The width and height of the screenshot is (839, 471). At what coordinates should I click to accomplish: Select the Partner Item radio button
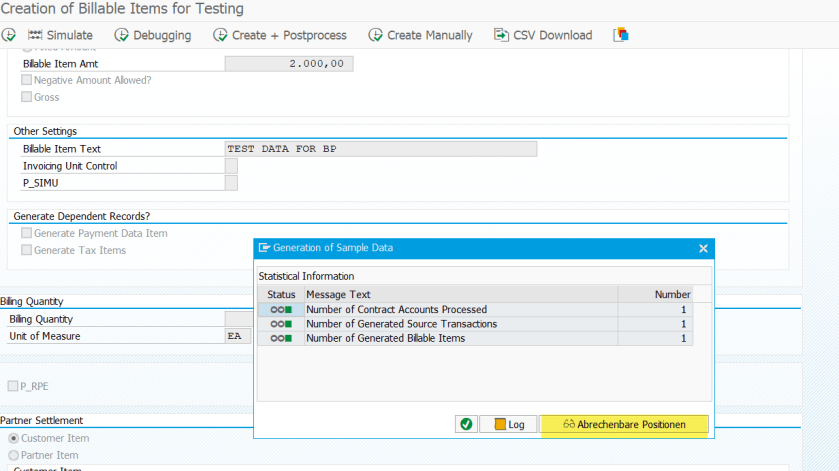click(x=14, y=455)
